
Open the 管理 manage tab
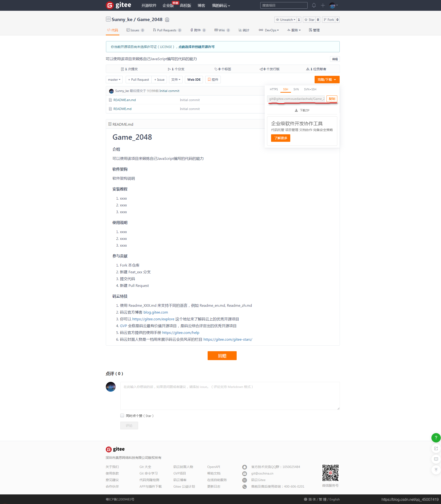[314, 30]
